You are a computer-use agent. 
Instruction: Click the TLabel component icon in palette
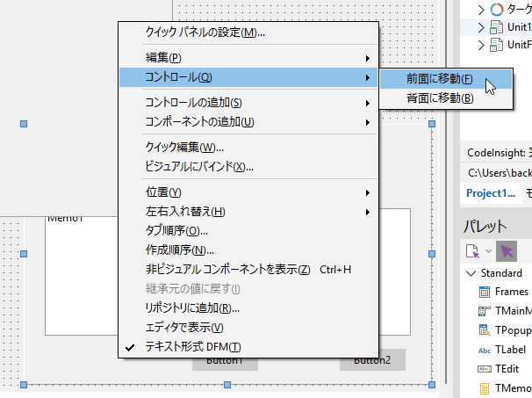point(484,350)
